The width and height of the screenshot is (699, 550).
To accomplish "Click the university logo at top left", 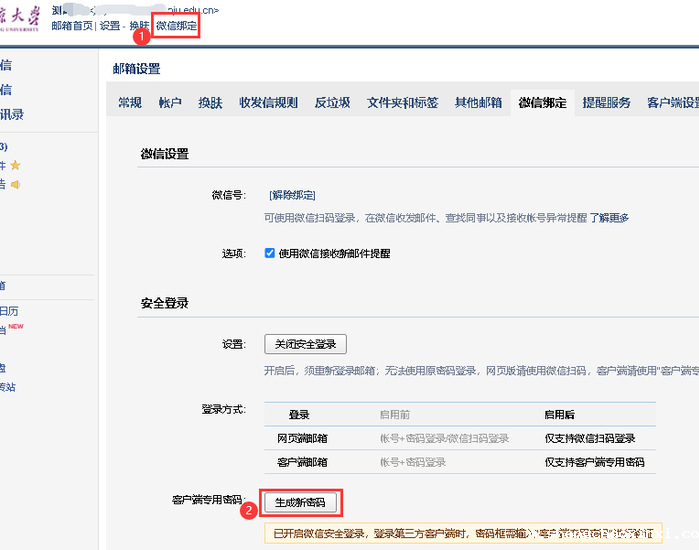I will click(20, 17).
